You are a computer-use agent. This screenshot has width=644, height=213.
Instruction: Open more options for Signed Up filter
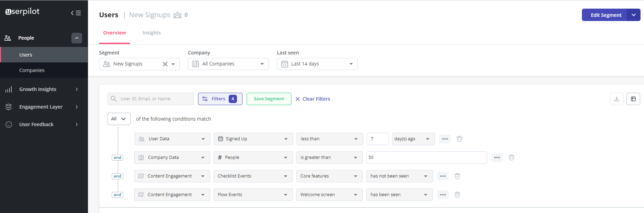(x=445, y=139)
